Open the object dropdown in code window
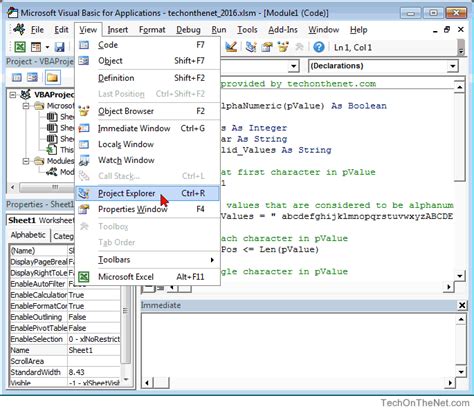Image resolution: width=474 pixels, height=413 pixels. coord(293,66)
